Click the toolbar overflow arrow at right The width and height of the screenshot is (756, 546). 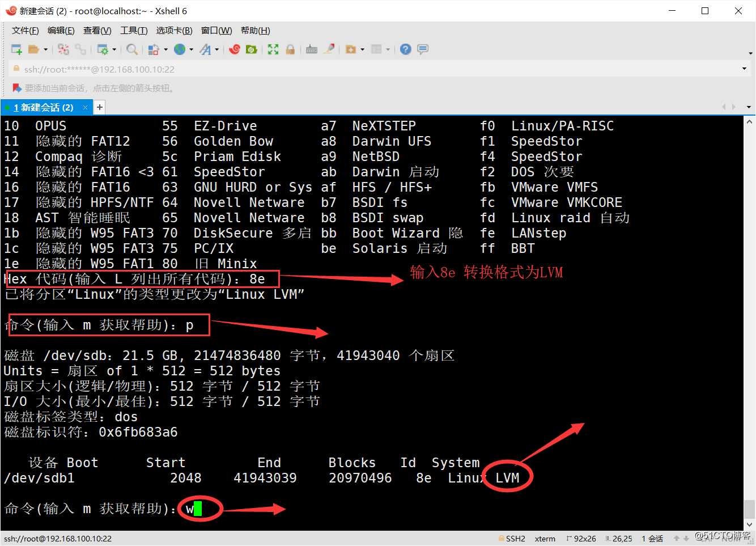coord(750,53)
